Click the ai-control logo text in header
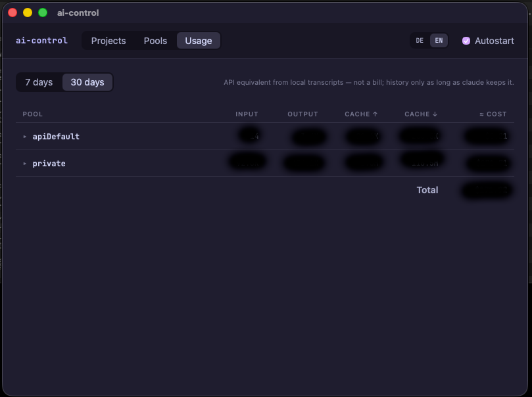532x397 pixels. pyautogui.click(x=41, y=41)
